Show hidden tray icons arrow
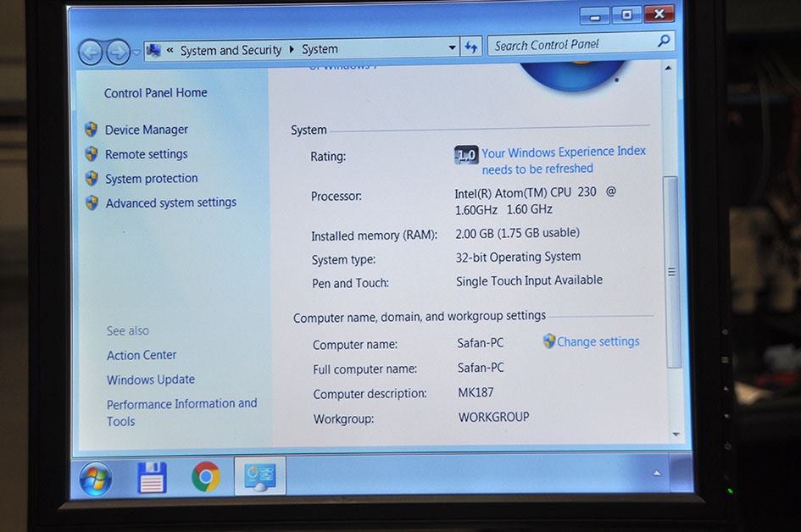The height and width of the screenshot is (532, 801). point(656,474)
